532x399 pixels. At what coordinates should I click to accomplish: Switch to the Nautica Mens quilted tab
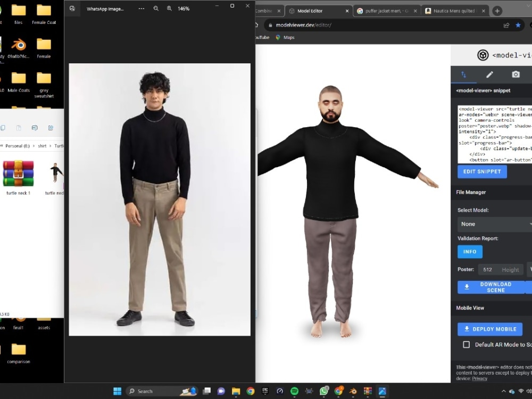(453, 10)
